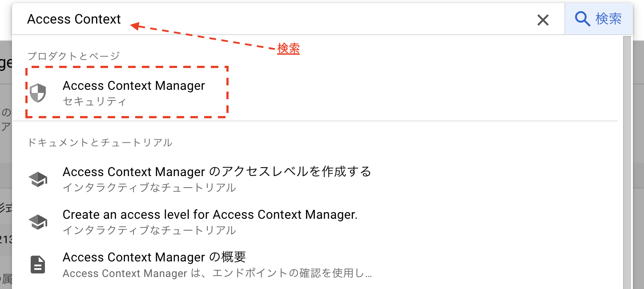Click the shield icon beside Access Context Manager
644x289 pixels.
38,92
